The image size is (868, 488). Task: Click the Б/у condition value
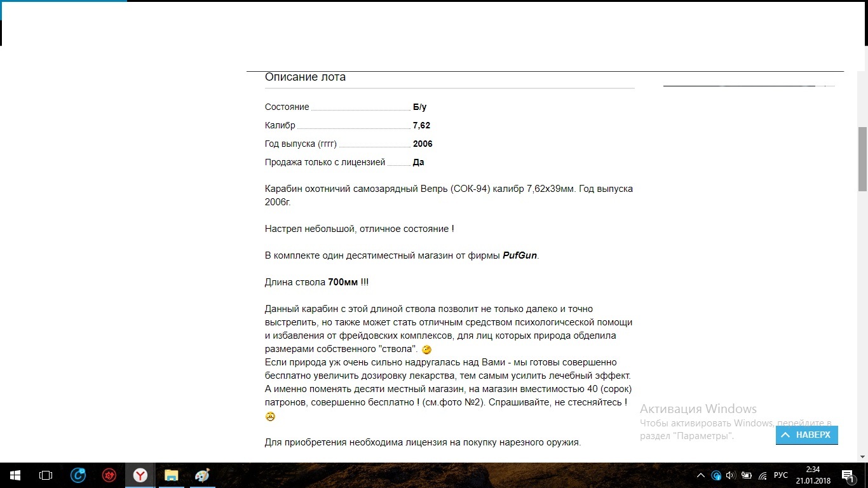419,107
